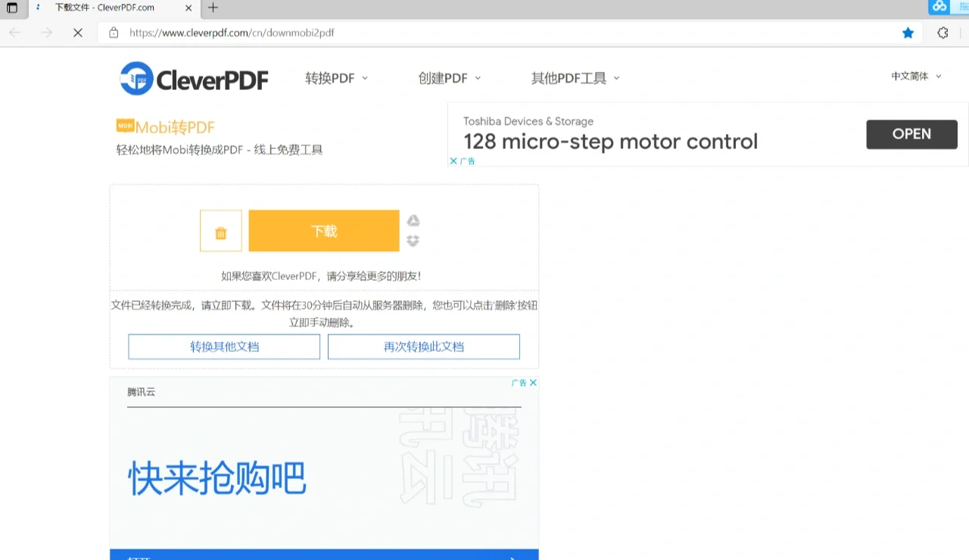Expand 其他PDF工具 menu

point(575,78)
